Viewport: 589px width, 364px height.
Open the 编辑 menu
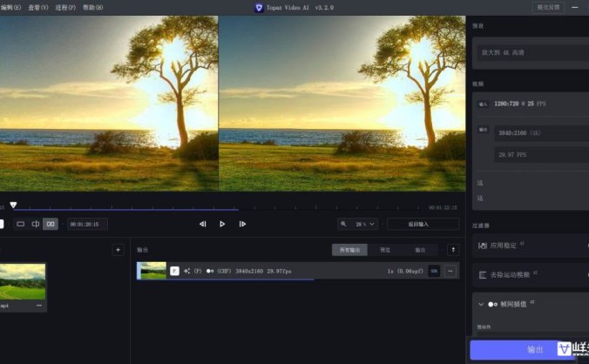click(10, 8)
